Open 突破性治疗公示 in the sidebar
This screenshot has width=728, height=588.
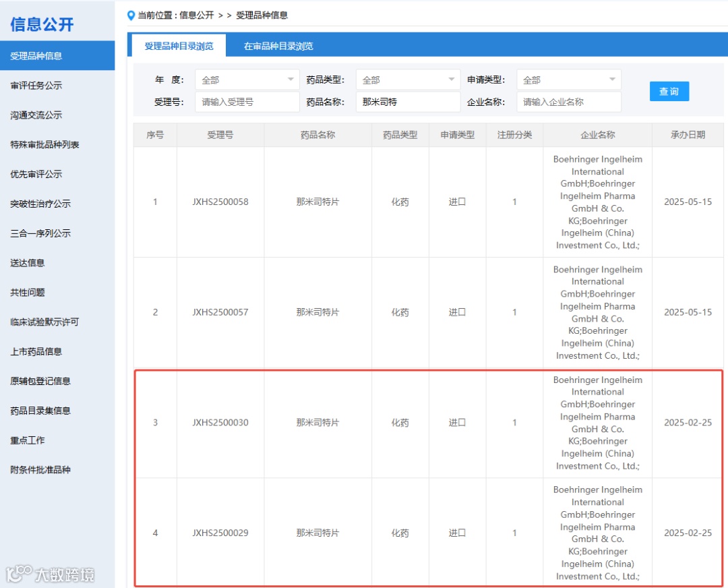pyautogui.click(x=40, y=204)
